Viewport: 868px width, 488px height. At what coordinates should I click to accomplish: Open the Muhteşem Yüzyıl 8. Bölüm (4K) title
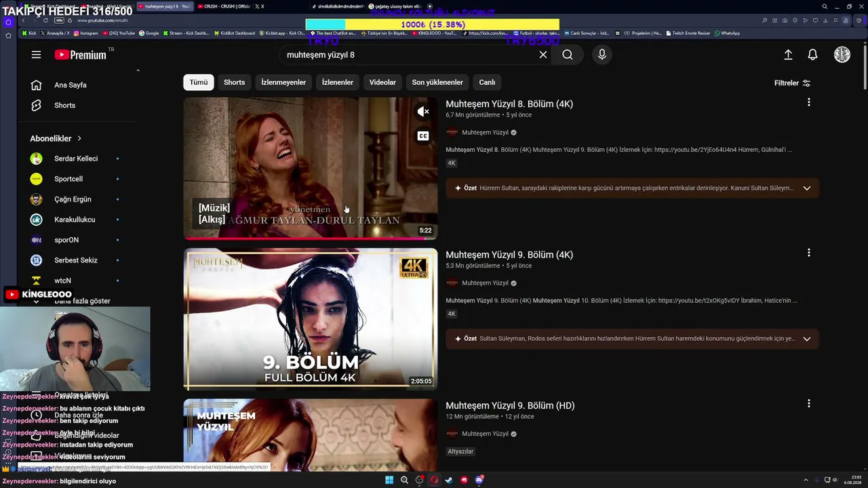(x=509, y=104)
